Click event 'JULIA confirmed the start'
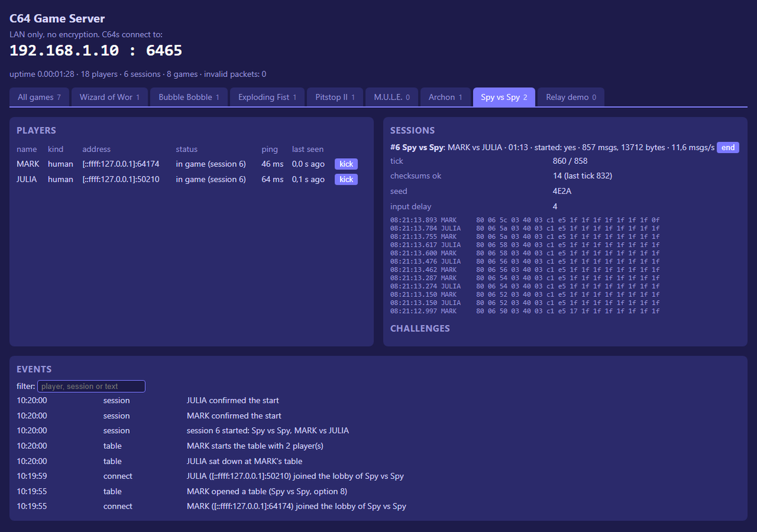 (233, 400)
